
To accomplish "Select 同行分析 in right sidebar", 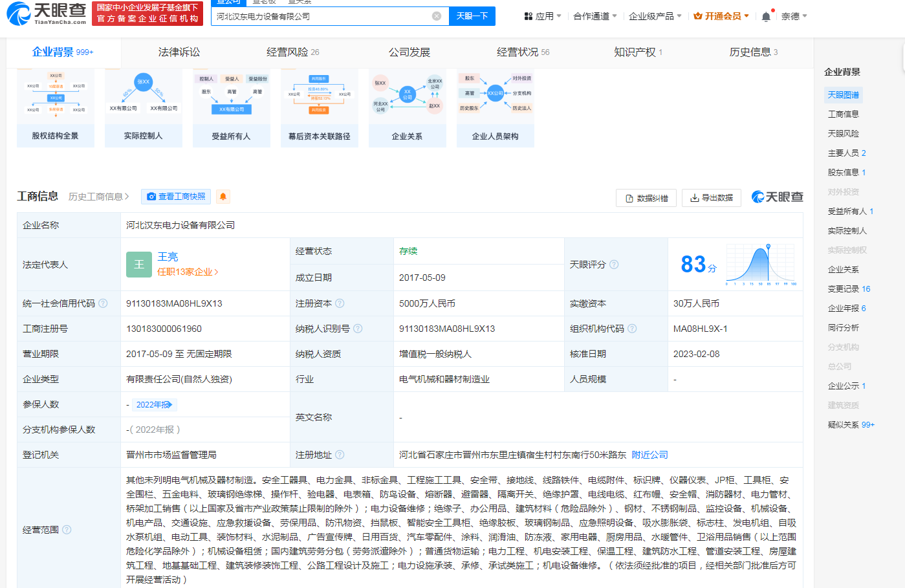I will pyautogui.click(x=844, y=328).
